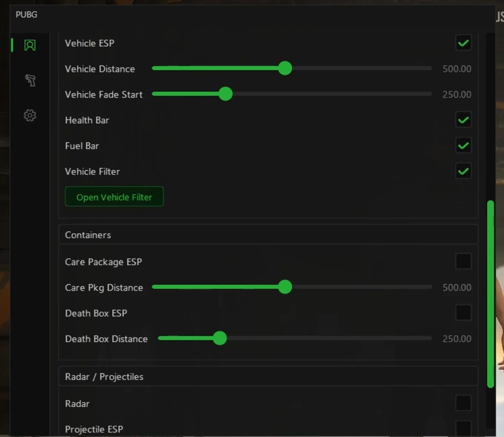Click the Vehicle Distance value 500.00

(x=457, y=69)
